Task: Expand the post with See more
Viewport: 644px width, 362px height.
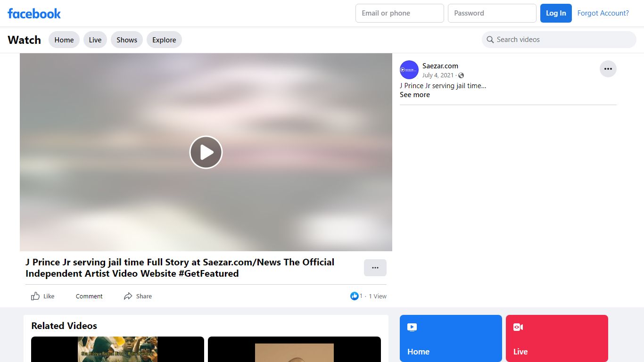Action: coord(415,95)
